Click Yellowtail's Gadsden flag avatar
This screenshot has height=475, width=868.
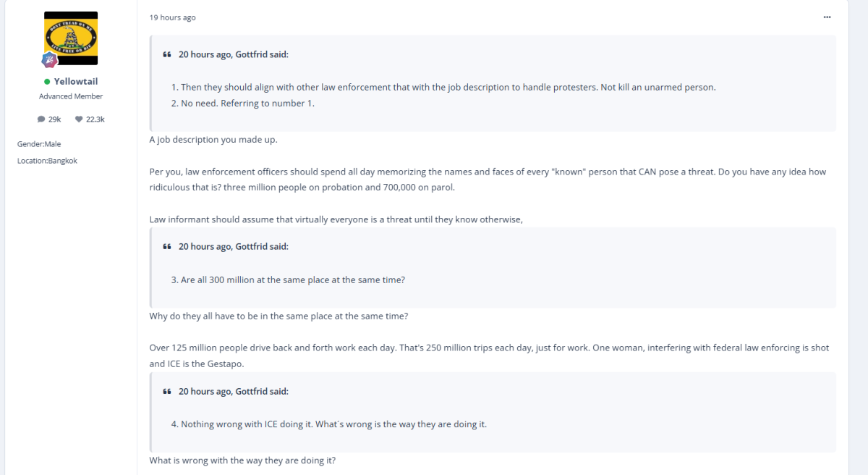point(71,38)
